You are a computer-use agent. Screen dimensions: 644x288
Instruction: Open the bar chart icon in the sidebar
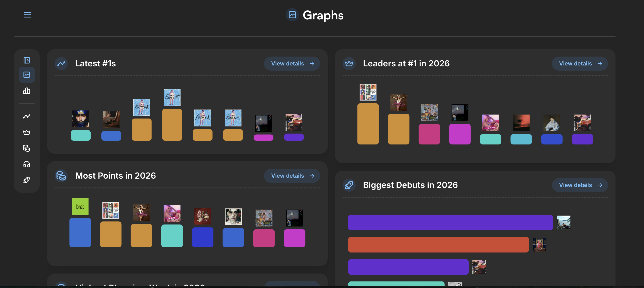click(x=27, y=91)
